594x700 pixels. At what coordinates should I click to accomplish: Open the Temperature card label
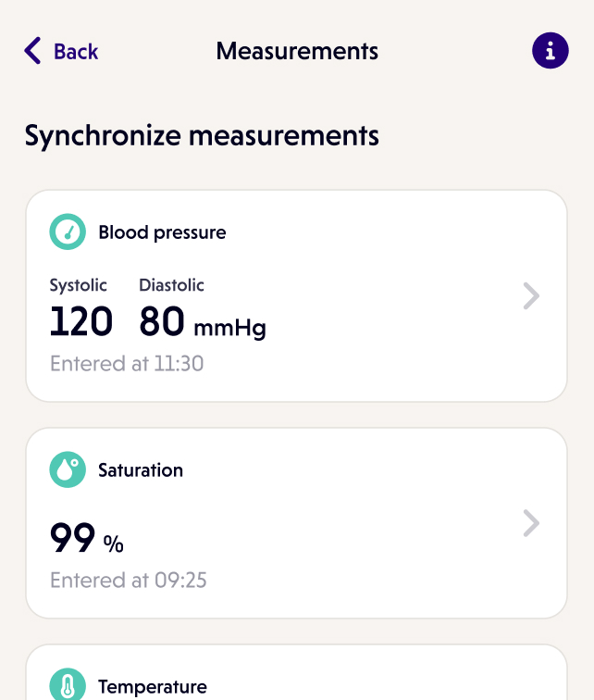pyautogui.click(x=153, y=687)
